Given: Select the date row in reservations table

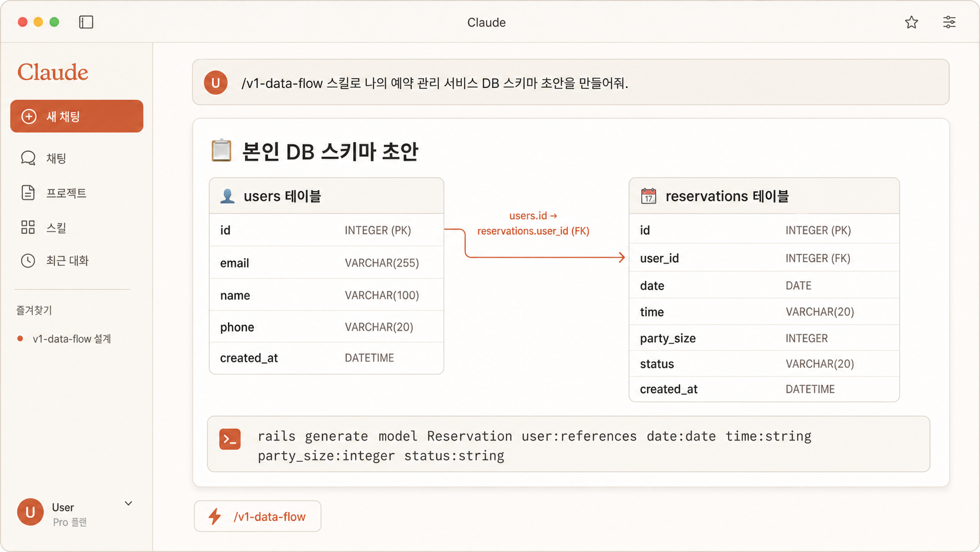Looking at the screenshot, I should coord(764,286).
